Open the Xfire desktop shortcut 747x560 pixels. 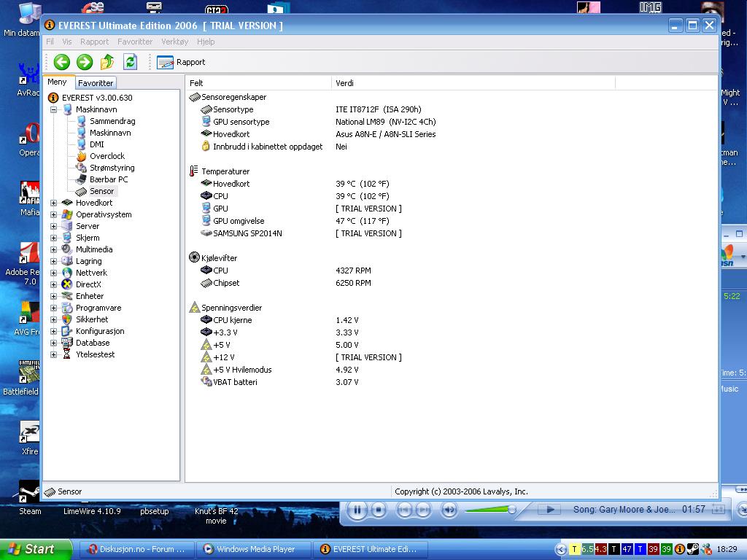click(x=29, y=438)
